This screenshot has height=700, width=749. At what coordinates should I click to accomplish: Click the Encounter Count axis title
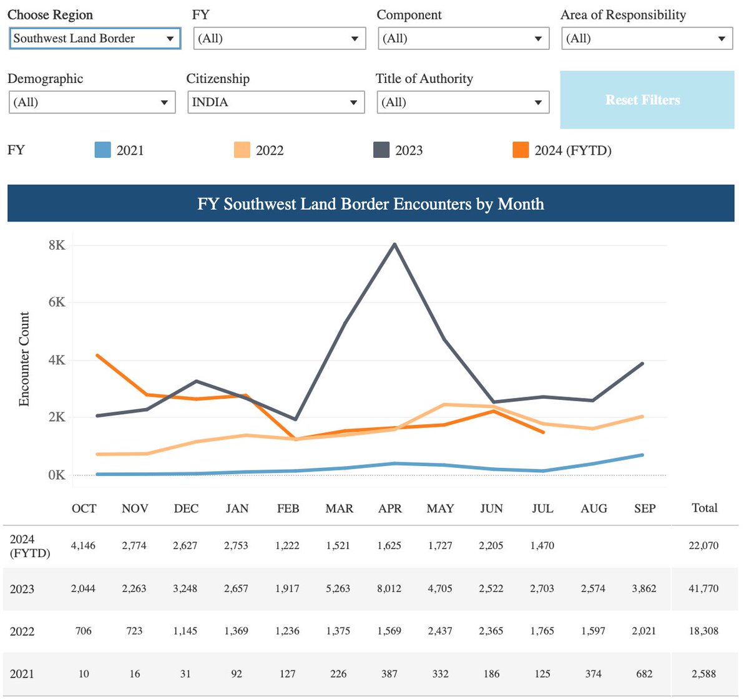pyautogui.click(x=24, y=359)
